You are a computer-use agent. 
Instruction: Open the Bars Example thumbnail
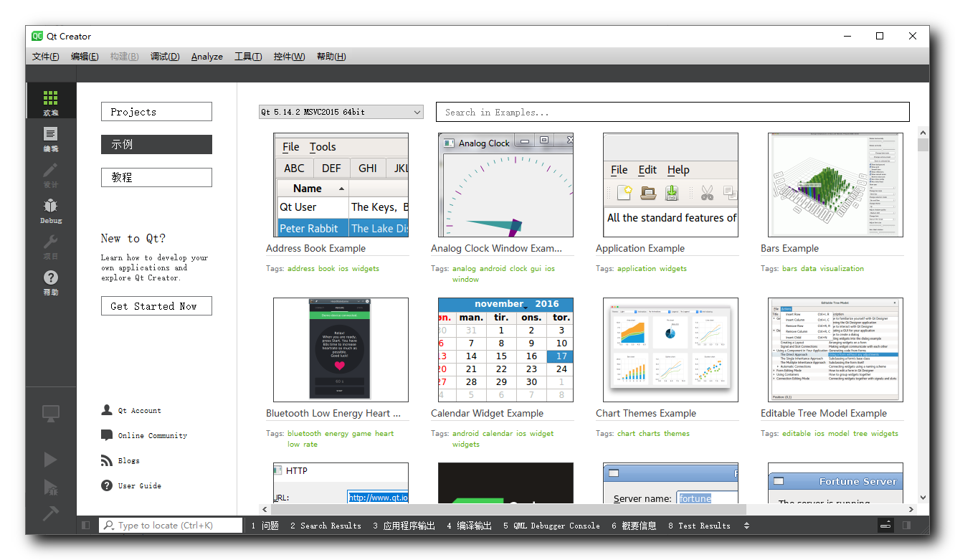835,185
